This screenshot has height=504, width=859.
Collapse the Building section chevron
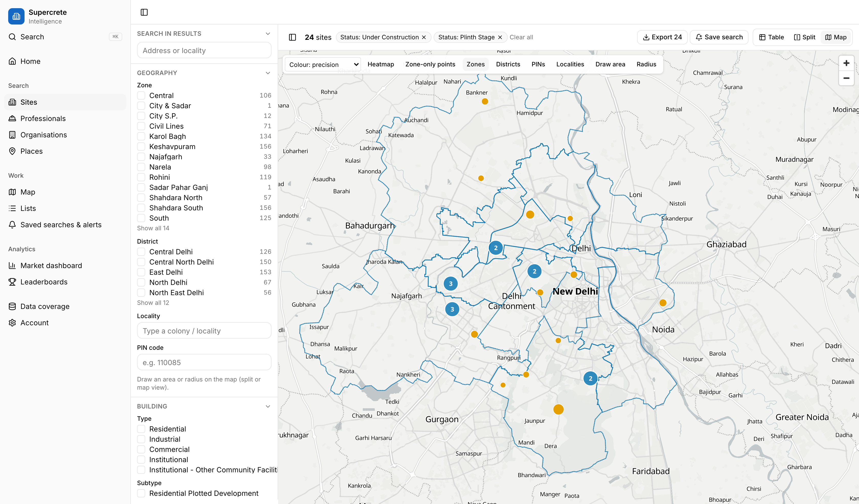(268, 406)
